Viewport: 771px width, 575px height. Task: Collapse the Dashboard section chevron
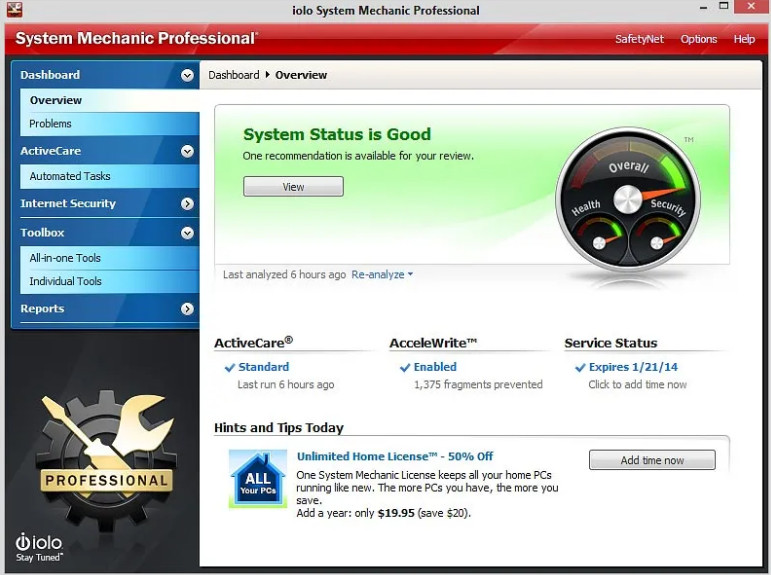point(187,75)
